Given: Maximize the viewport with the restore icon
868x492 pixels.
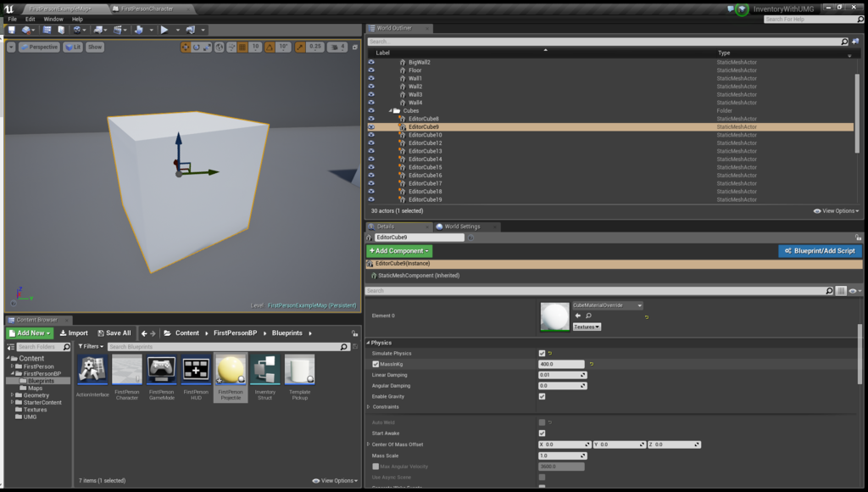Looking at the screenshot, I should pyautogui.click(x=355, y=48).
